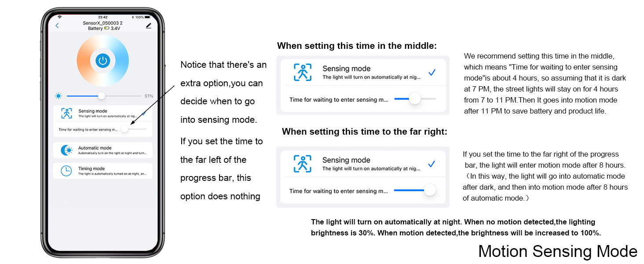The image size is (644, 264).
Task: Click the Sensing mode checkmark in upper example
Action: pos(432,73)
